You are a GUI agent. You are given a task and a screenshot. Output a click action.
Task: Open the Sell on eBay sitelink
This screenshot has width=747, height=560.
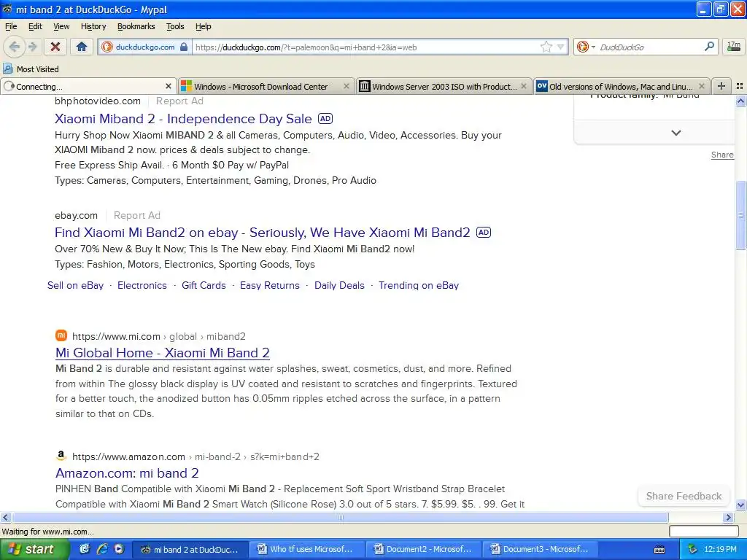coord(75,285)
